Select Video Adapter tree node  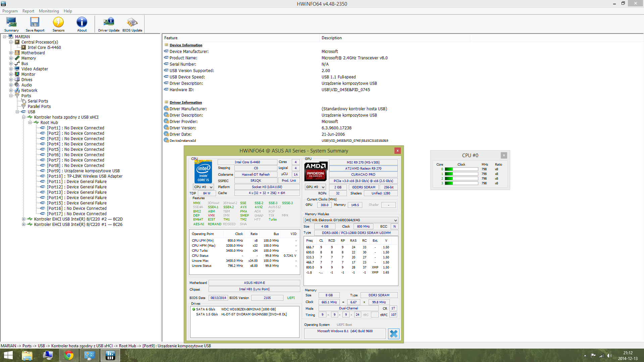(x=35, y=69)
